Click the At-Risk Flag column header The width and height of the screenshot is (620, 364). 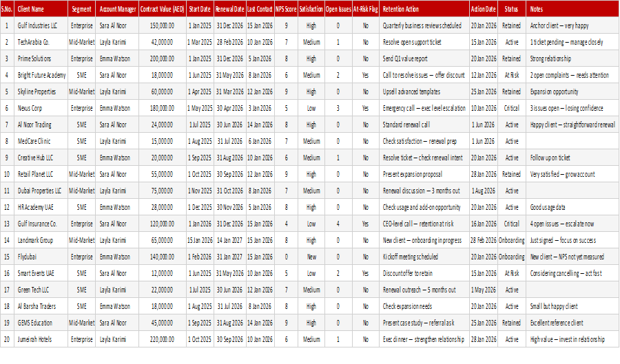[365, 9]
